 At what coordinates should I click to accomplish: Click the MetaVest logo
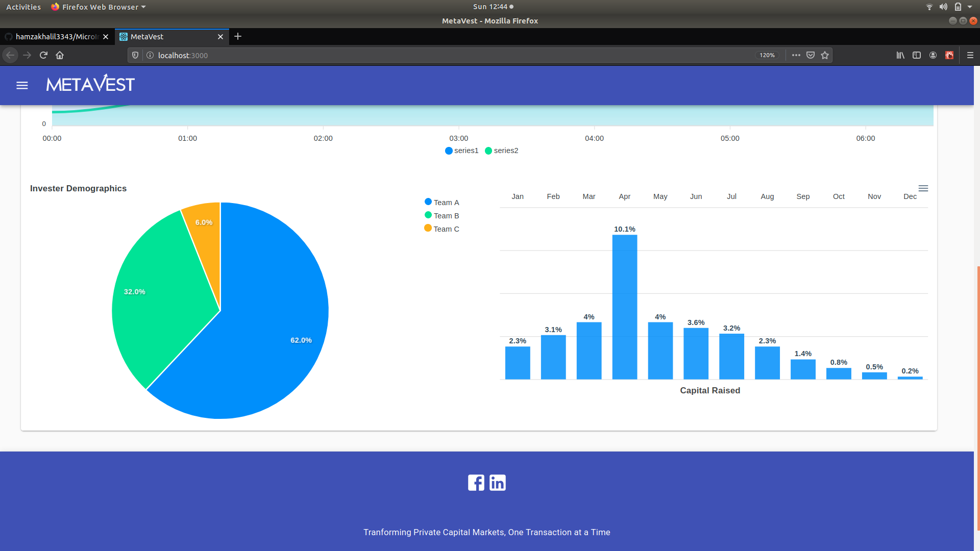point(90,84)
